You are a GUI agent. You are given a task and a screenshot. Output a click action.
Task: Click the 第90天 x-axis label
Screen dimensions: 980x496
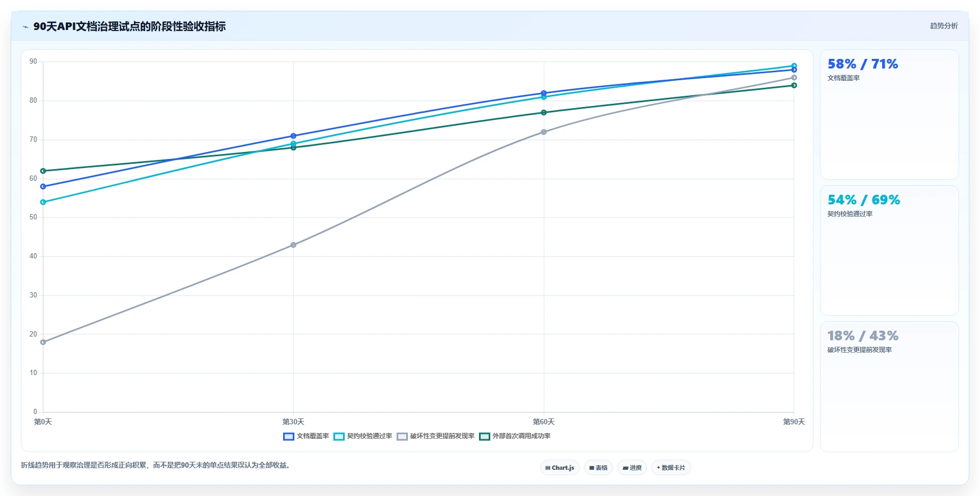pyautogui.click(x=794, y=422)
